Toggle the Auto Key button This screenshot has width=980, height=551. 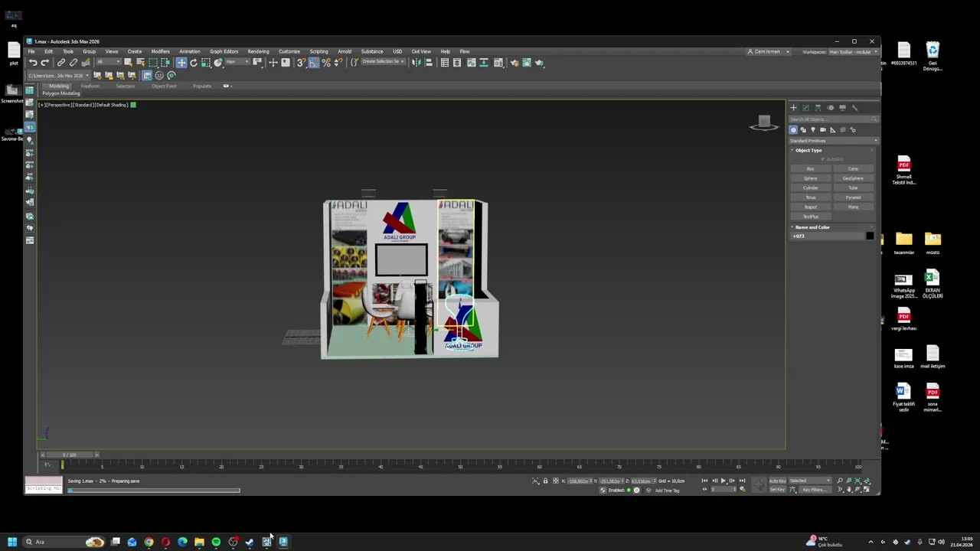pos(777,481)
